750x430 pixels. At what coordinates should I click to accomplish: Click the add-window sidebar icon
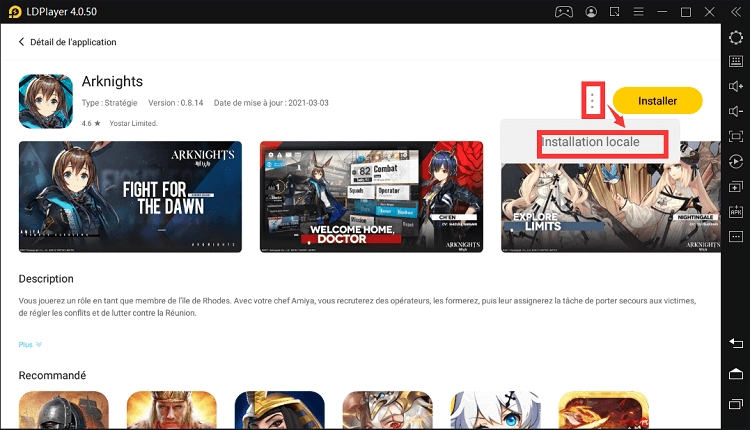click(736, 187)
